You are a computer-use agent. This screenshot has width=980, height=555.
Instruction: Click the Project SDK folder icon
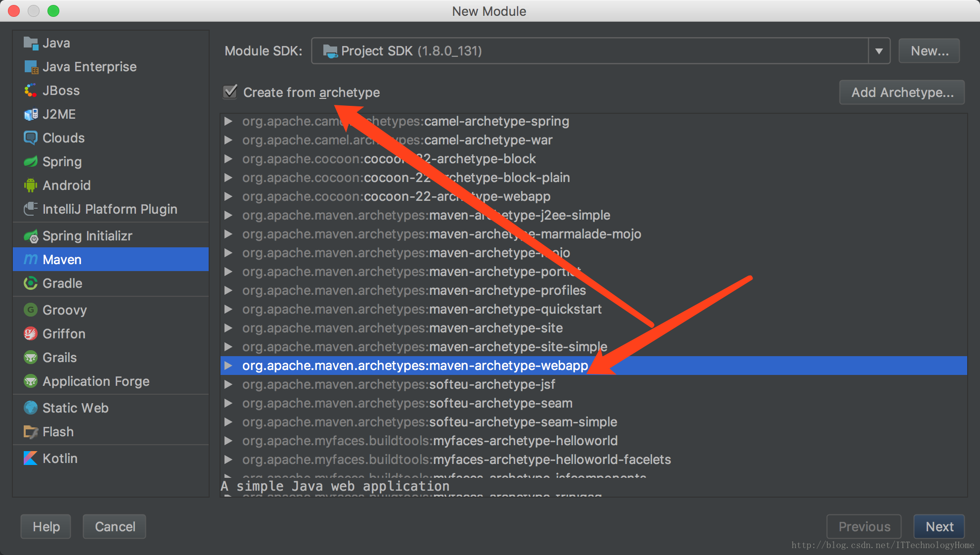click(x=330, y=51)
